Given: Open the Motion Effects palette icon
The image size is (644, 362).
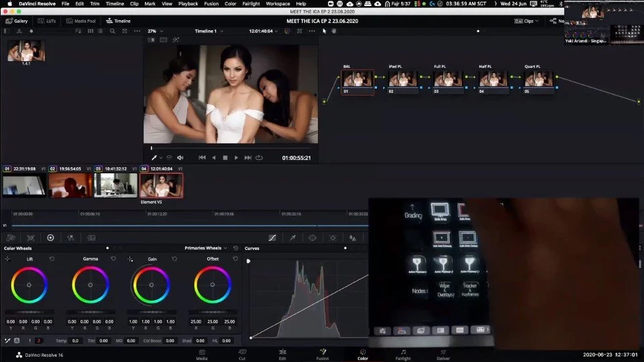Looking at the screenshot, I should click(x=91, y=238).
